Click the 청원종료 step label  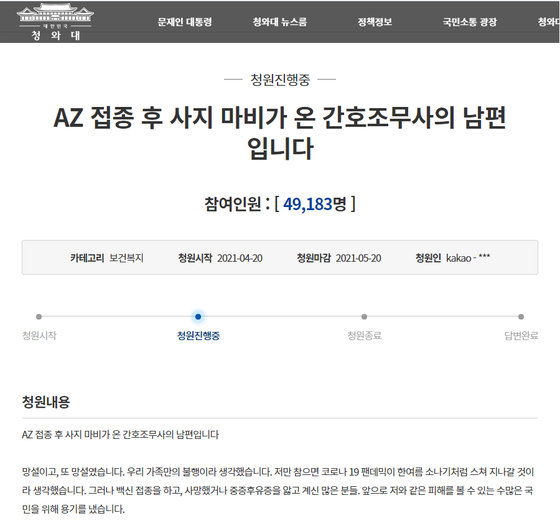(x=365, y=336)
